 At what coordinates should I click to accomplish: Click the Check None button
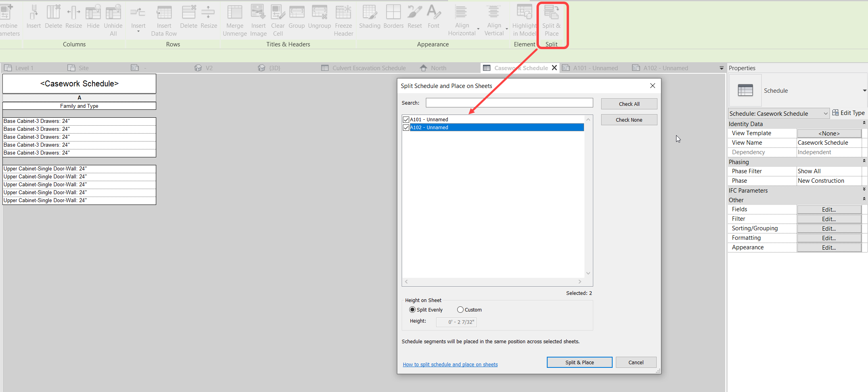pos(628,119)
